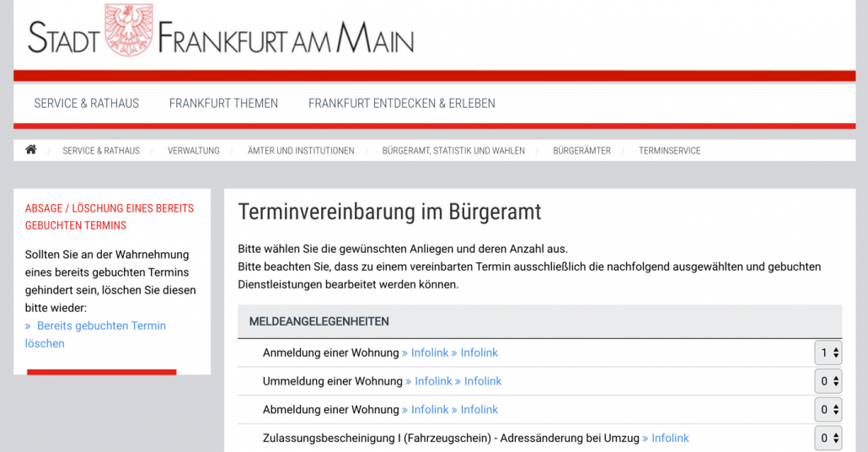Navigate to Ämter und Institutionen breadcrumb
The image size is (868, 452).
[301, 151]
